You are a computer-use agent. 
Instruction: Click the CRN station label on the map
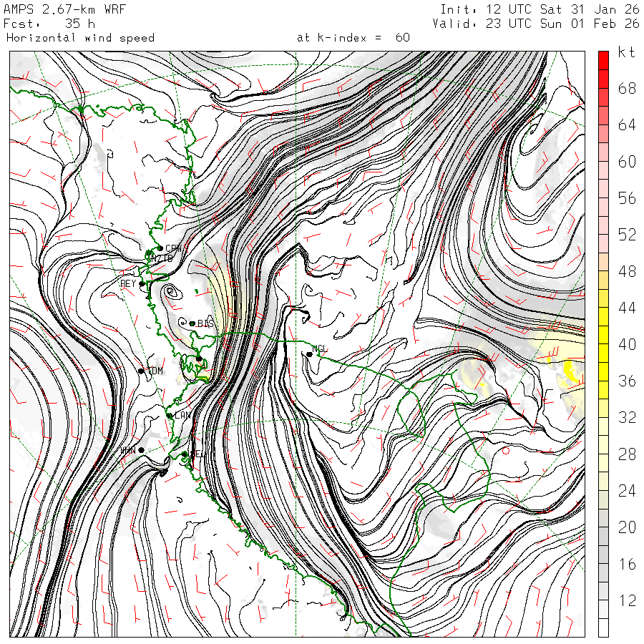point(173,248)
